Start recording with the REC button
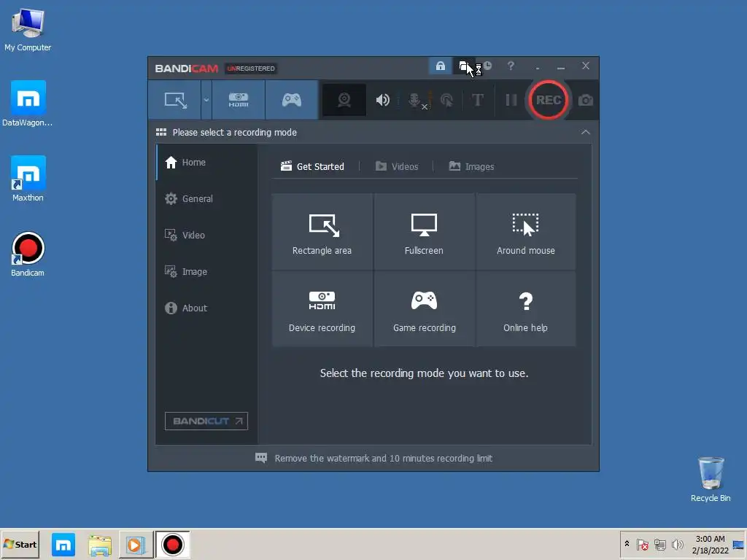 coord(549,100)
